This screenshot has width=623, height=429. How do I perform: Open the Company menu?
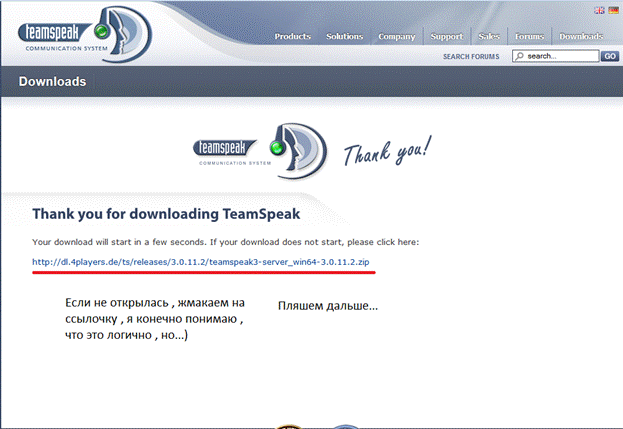coord(397,37)
